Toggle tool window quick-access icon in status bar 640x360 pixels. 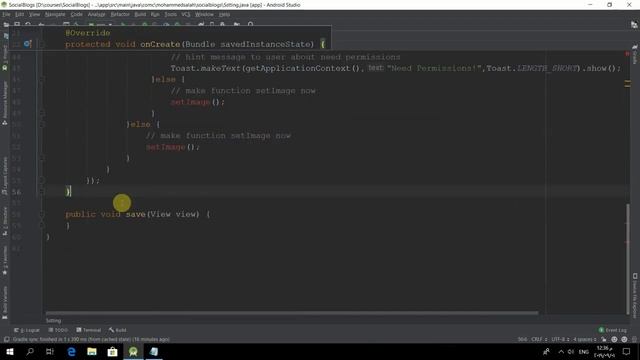(x=6, y=339)
